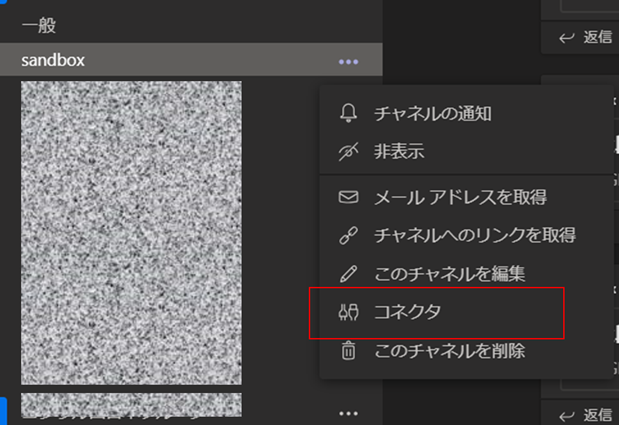Click the envelope icon for mail address
619x425 pixels.
pyautogui.click(x=349, y=197)
